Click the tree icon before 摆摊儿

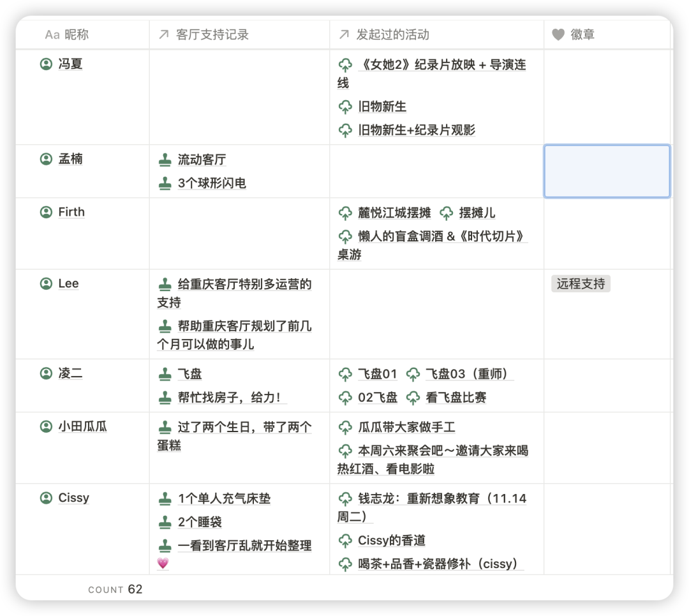tap(447, 213)
